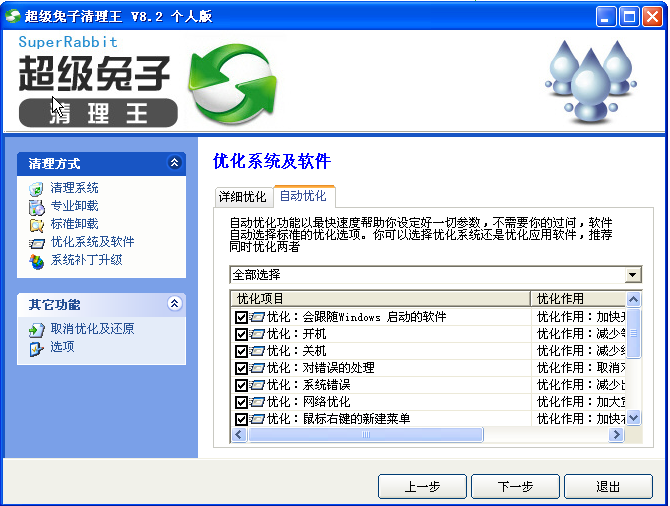Select the 自动优化 tab
The image size is (670, 506).
303,196
